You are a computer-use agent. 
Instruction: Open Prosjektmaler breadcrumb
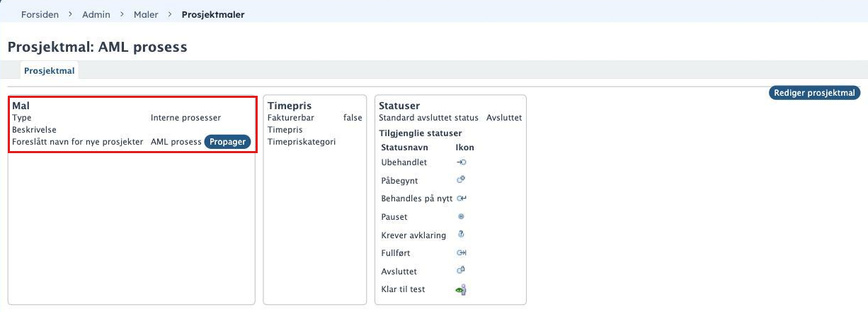[213, 14]
